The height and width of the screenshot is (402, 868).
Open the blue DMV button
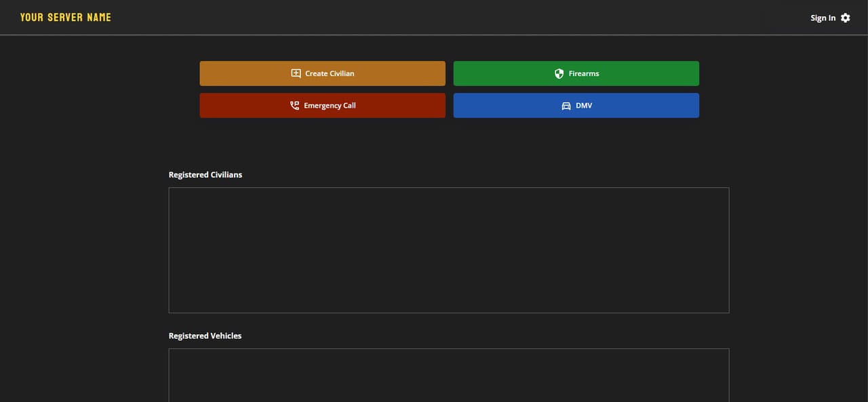coord(576,105)
